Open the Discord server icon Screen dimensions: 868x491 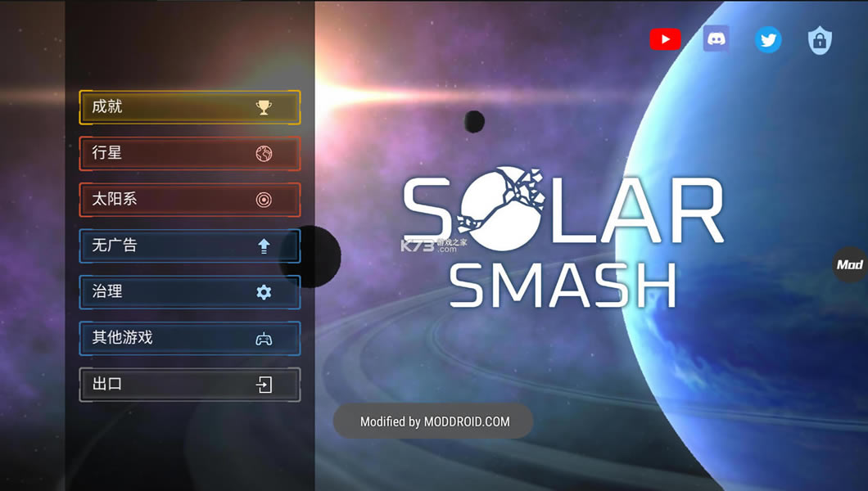[716, 39]
